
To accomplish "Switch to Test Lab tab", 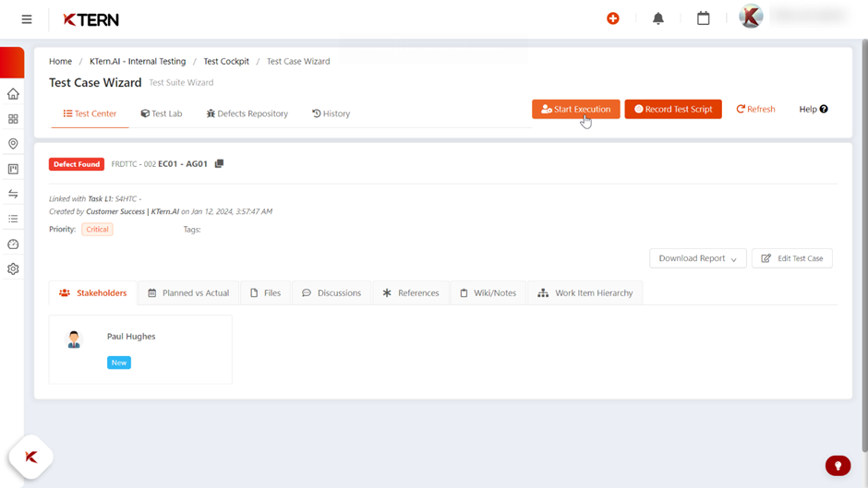I will pyautogui.click(x=161, y=113).
